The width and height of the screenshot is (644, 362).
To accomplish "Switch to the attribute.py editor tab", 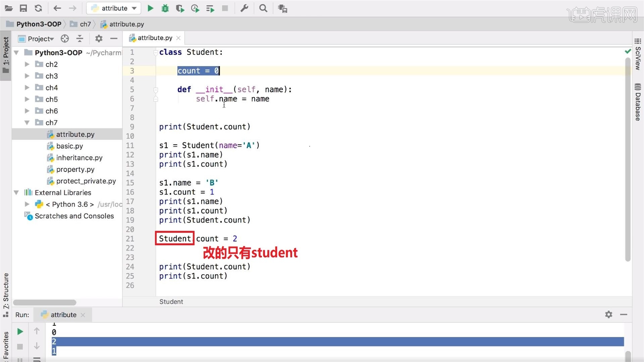I will coord(155,38).
